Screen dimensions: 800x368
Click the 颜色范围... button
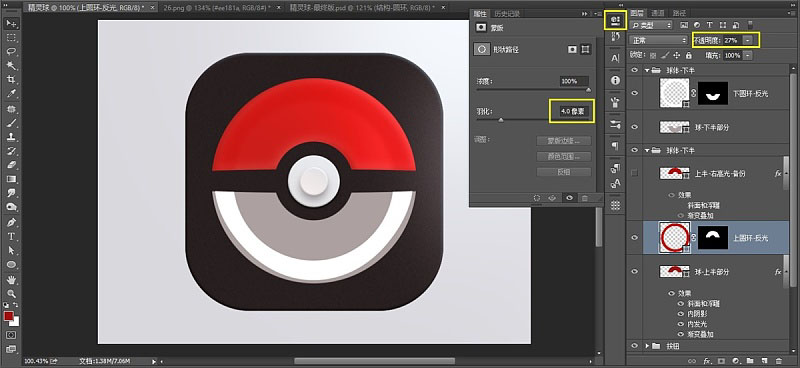coord(564,157)
